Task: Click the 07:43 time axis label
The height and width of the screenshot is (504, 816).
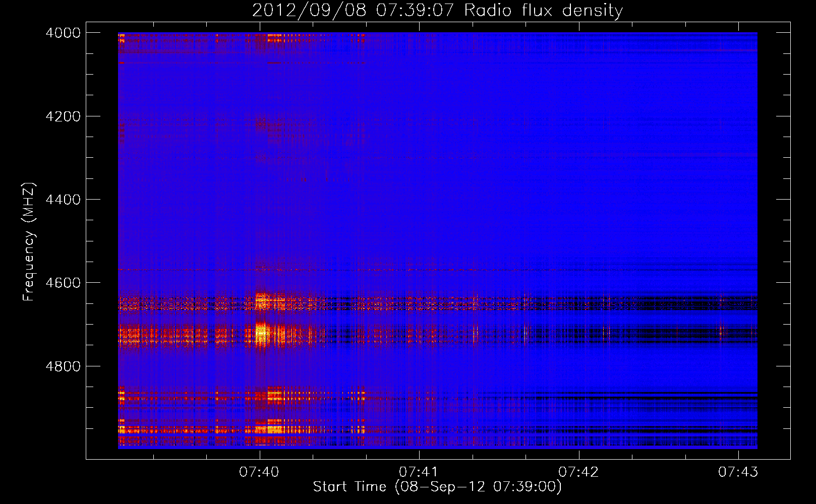Action: coord(738,472)
